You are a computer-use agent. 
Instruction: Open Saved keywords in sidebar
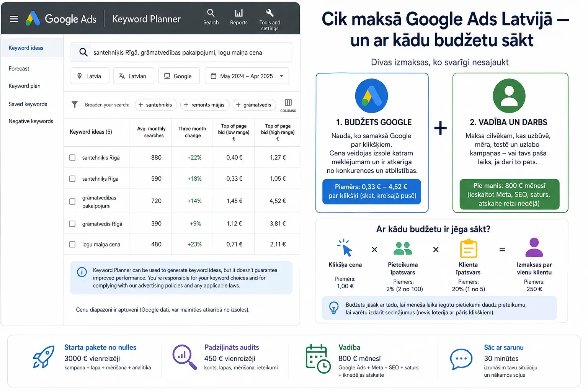click(28, 104)
